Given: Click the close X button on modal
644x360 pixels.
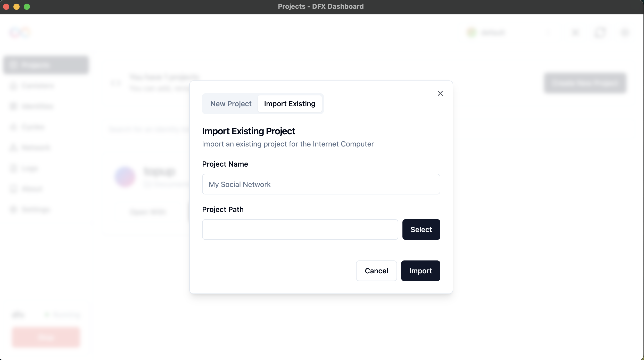Looking at the screenshot, I should coord(440,93).
